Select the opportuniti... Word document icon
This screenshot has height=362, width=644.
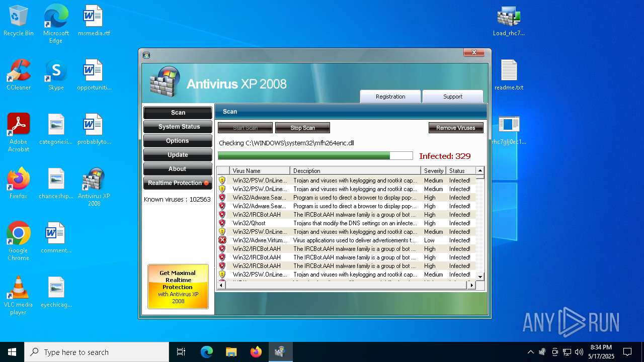(x=94, y=75)
